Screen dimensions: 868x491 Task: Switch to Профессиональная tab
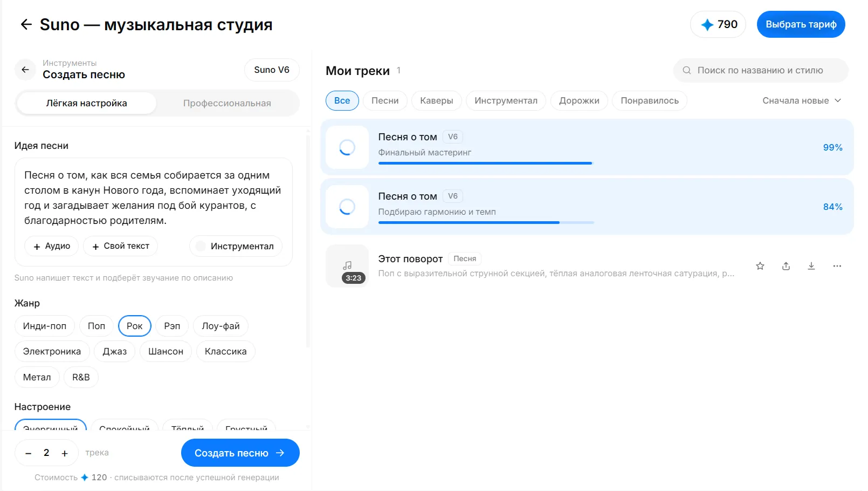point(227,103)
